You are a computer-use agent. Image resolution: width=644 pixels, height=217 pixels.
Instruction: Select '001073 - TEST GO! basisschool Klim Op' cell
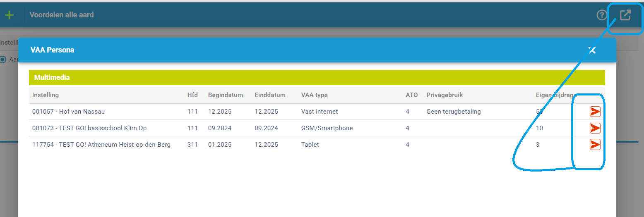[89, 128]
